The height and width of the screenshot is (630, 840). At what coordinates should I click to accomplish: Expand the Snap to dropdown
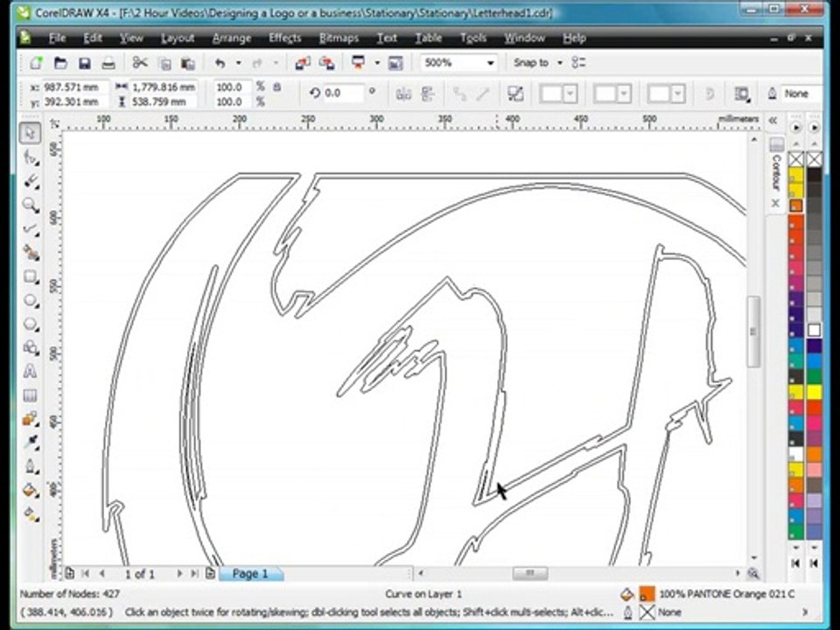pos(560,63)
